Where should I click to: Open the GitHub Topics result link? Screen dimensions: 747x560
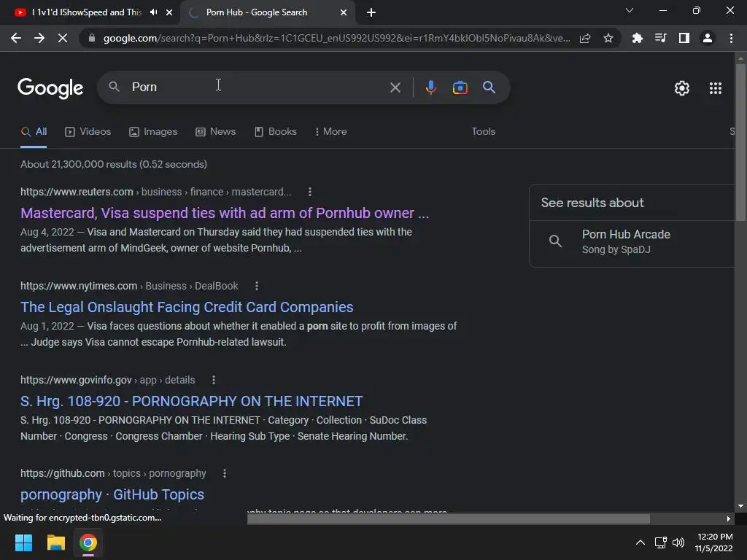pyautogui.click(x=112, y=495)
